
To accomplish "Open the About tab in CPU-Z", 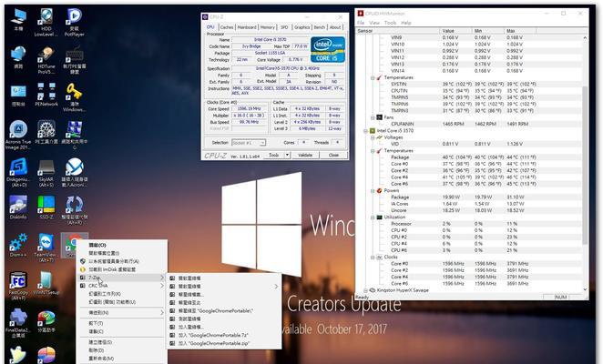I will click(335, 27).
